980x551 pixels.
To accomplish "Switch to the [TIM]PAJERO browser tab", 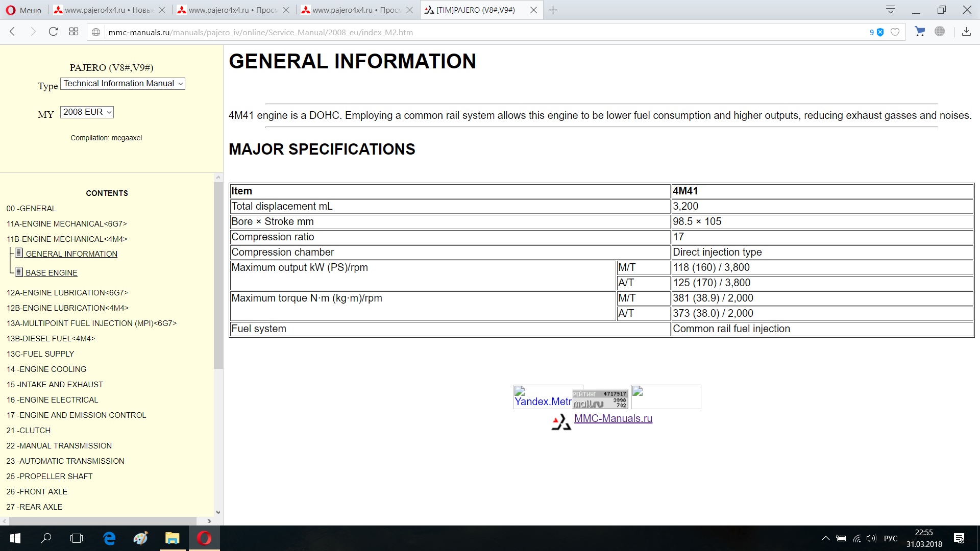I will coord(475,10).
